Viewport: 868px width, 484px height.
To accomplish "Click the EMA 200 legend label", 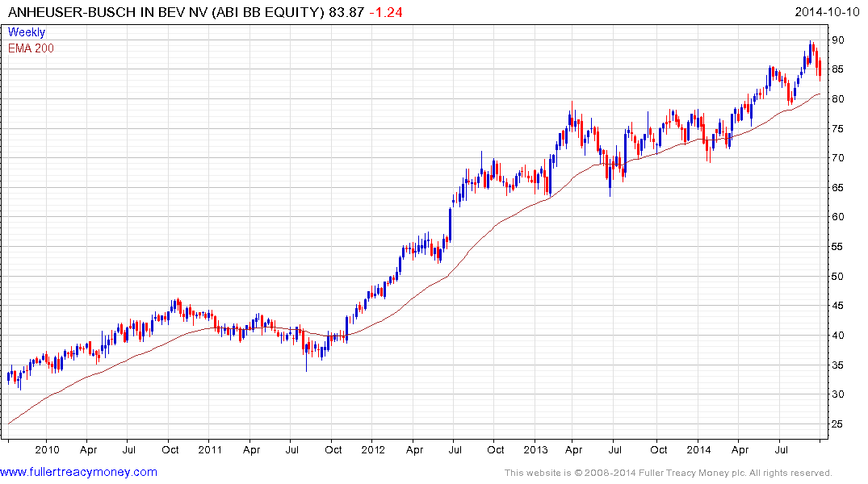I will tap(31, 48).
